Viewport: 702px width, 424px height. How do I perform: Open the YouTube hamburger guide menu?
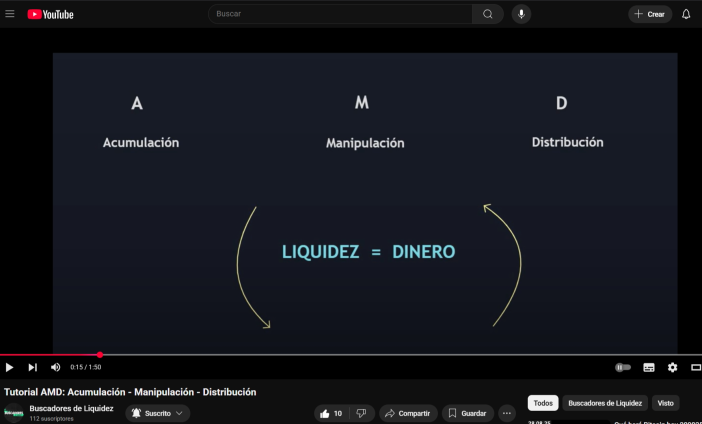click(x=10, y=14)
